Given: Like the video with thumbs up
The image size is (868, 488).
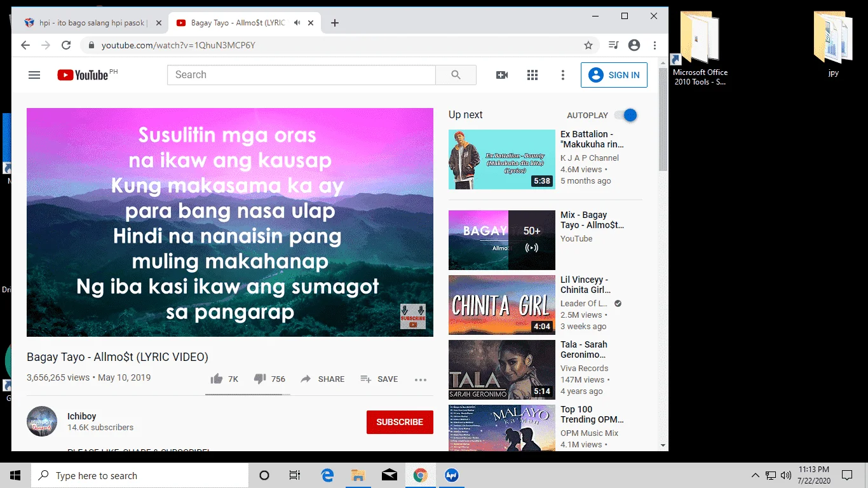Looking at the screenshot, I should click(224, 379).
